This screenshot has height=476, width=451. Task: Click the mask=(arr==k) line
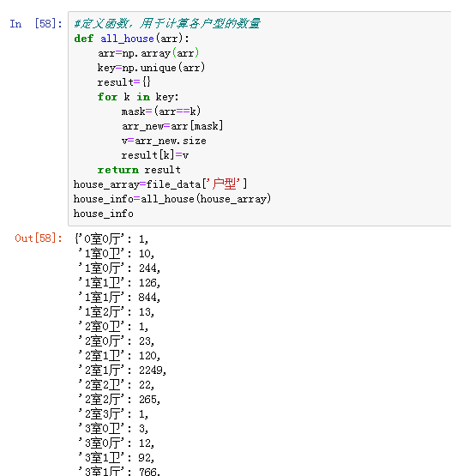pos(161,111)
